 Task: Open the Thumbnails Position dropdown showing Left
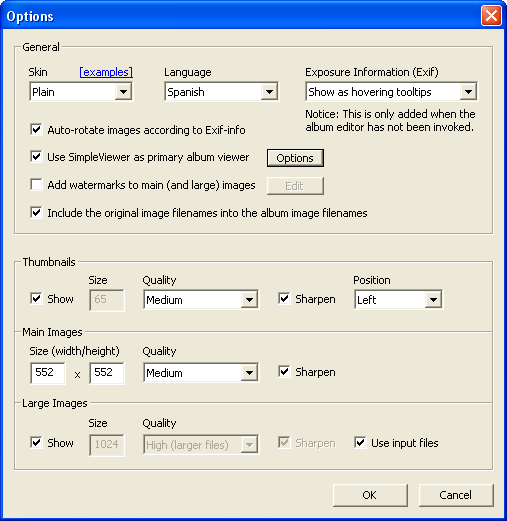[x=399, y=300]
